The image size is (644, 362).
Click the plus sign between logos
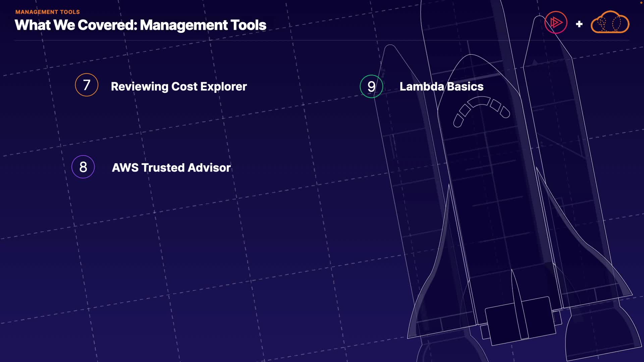(x=579, y=24)
